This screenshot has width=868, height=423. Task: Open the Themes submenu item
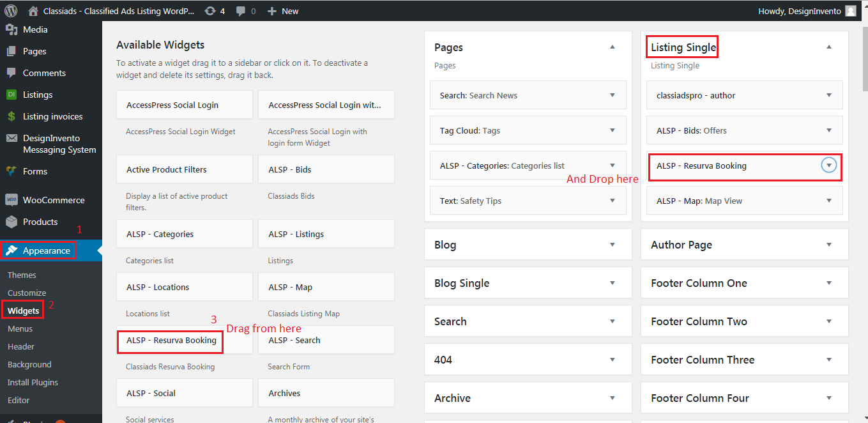coord(22,275)
